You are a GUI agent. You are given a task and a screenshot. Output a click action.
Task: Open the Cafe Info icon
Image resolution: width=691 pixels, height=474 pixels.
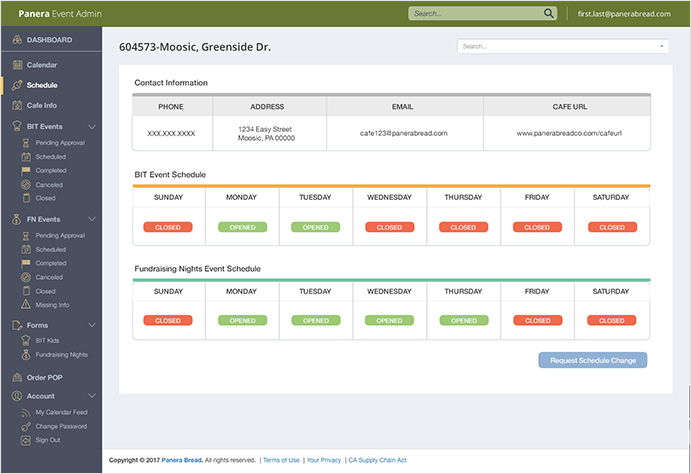pos(17,105)
